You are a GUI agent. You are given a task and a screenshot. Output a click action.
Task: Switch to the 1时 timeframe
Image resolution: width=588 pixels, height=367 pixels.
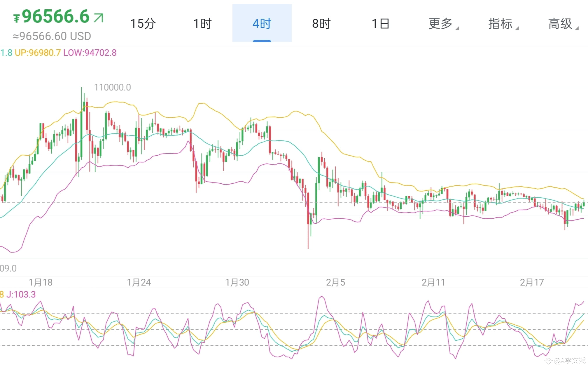(x=202, y=23)
